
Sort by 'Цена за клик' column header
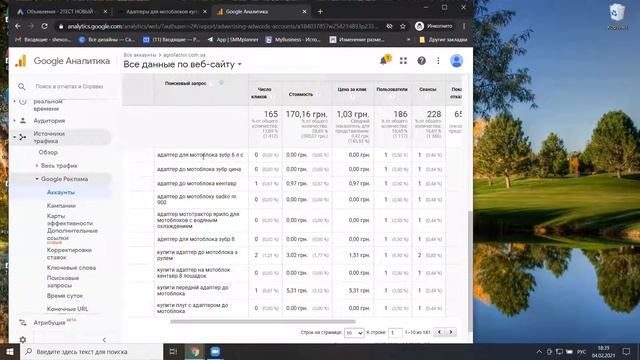[x=352, y=89]
